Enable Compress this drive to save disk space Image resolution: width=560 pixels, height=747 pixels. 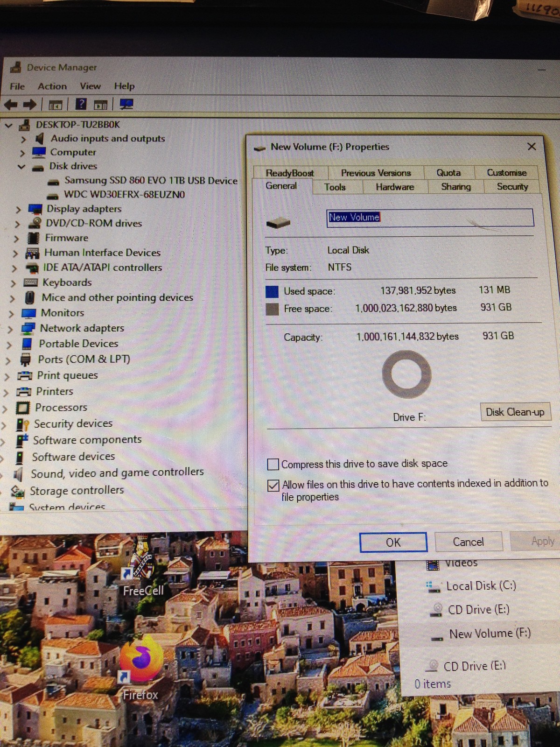273,465
